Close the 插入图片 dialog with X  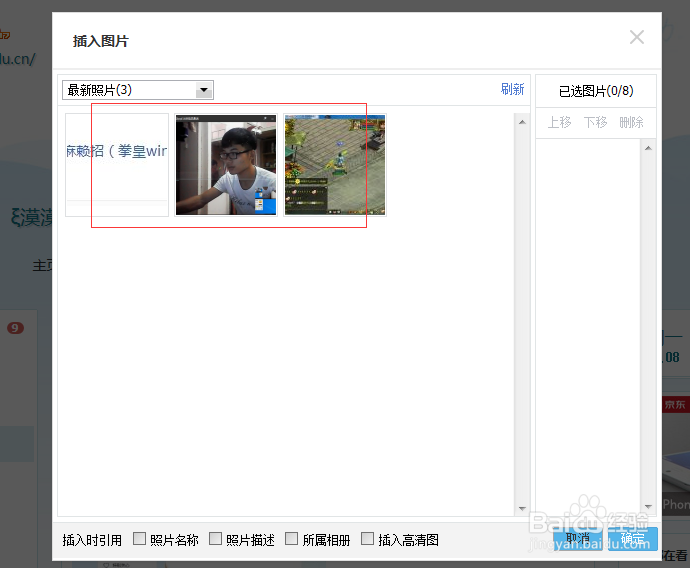637,37
